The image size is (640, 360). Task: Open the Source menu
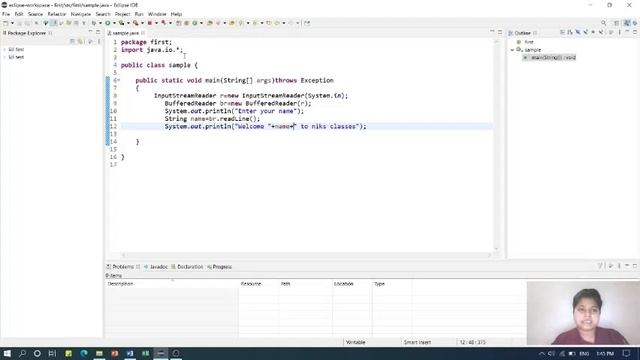[35, 14]
